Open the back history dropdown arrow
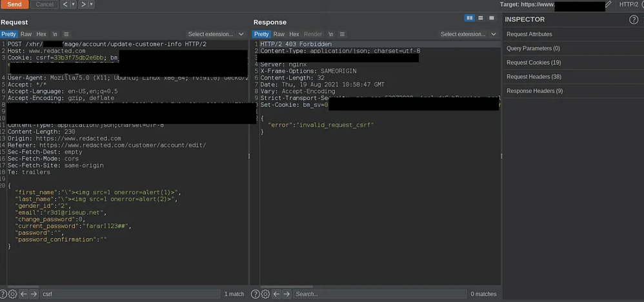Image resolution: width=644 pixels, height=302 pixels. pos(73,5)
